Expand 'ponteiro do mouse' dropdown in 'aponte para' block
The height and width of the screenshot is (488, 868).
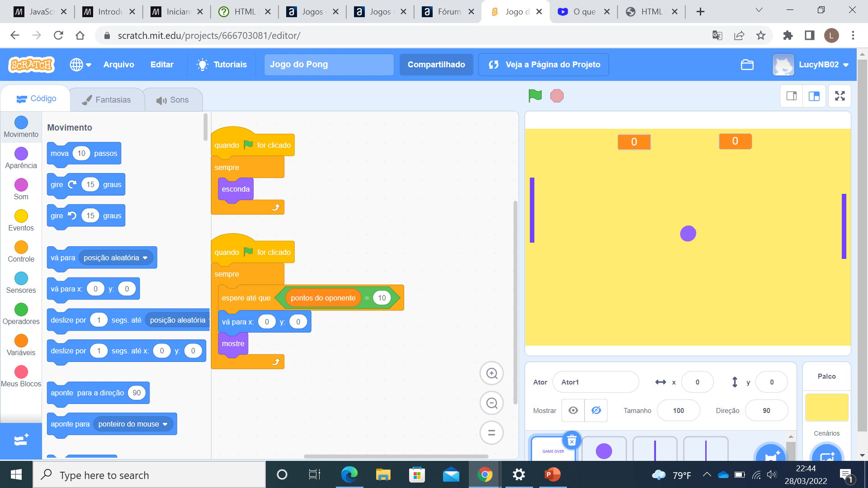tap(133, 424)
